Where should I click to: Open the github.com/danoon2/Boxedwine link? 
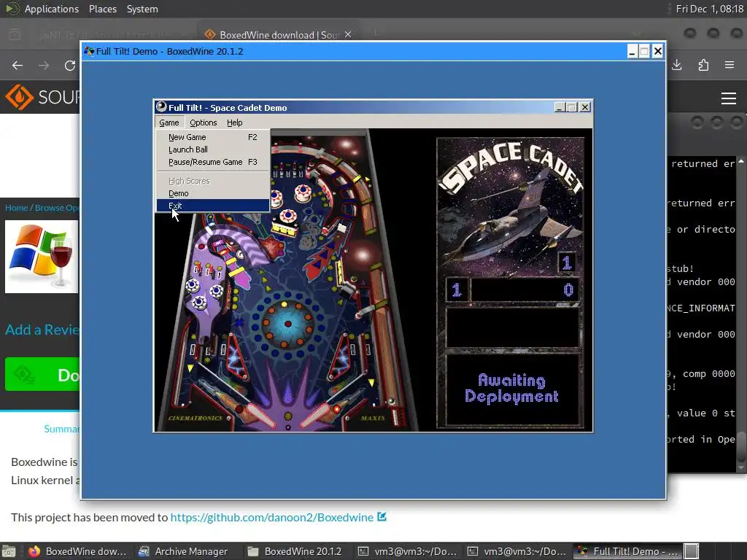(271, 517)
